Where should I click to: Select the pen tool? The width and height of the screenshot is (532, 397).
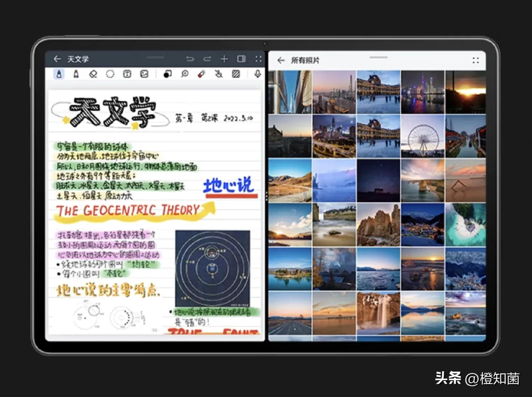[x=59, y=74]
